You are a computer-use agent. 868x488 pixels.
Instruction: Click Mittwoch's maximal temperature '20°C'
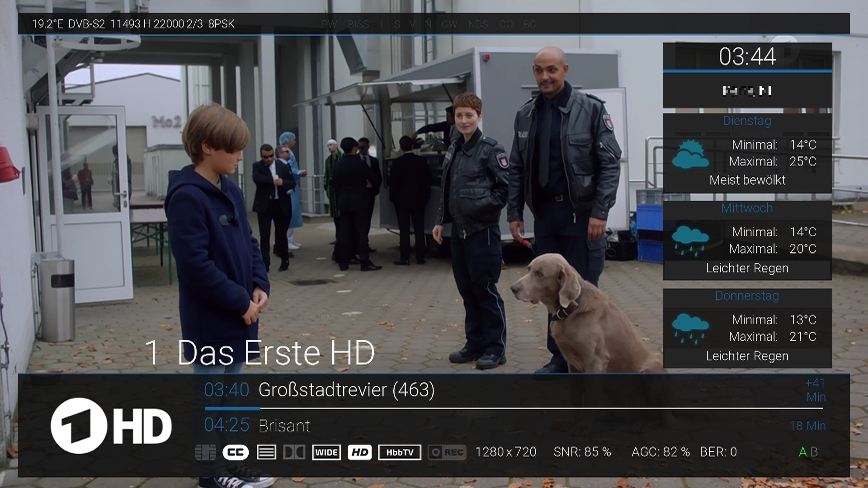click(803, 249)
